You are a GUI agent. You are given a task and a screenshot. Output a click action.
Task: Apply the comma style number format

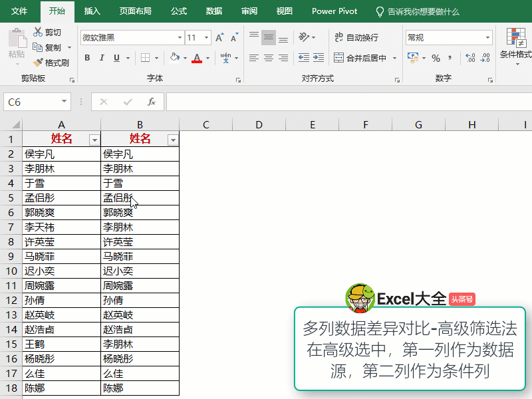(x=450, y=58)
